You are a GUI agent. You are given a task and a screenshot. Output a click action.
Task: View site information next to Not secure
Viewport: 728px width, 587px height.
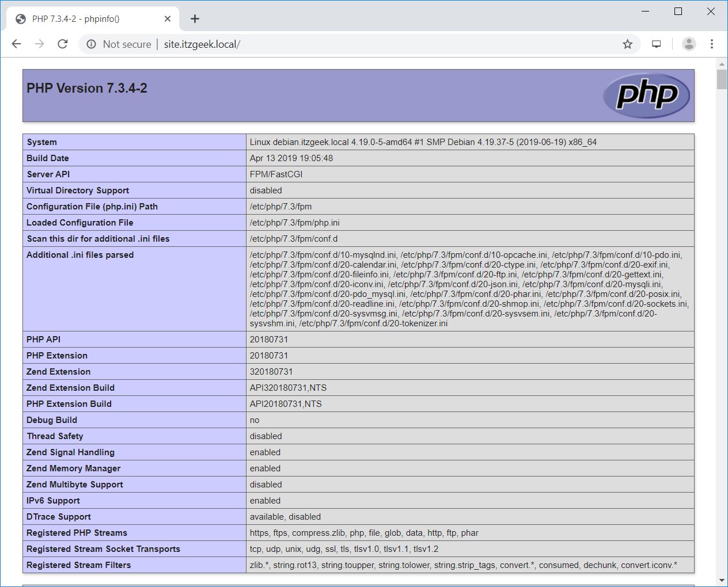point(91,44)
